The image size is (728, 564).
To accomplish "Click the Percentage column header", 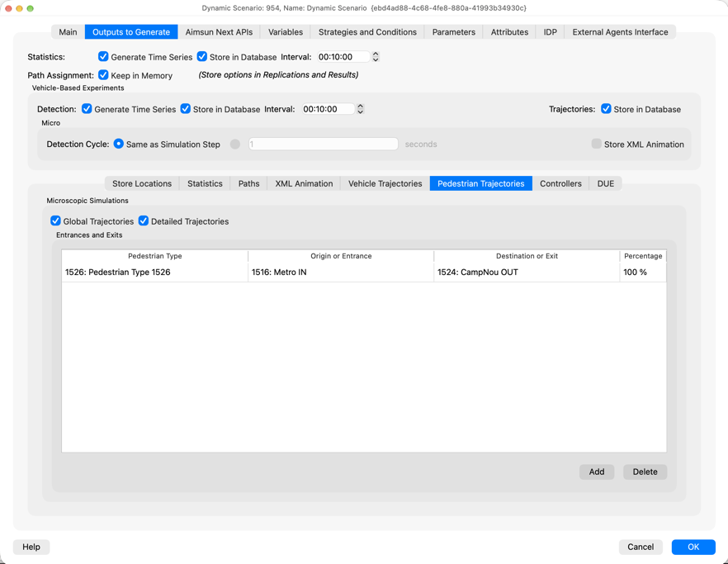I will click(x=643, y=256).
